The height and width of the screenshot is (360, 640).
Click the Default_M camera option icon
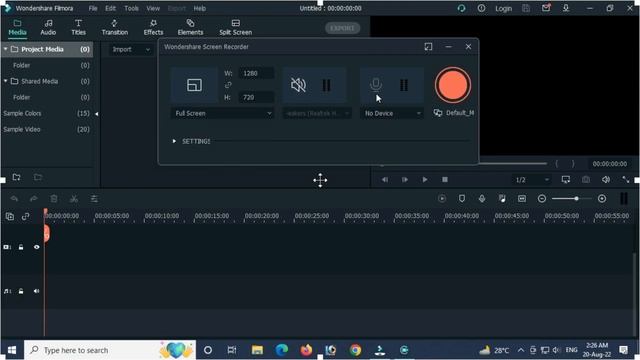(x=438, y=113)
